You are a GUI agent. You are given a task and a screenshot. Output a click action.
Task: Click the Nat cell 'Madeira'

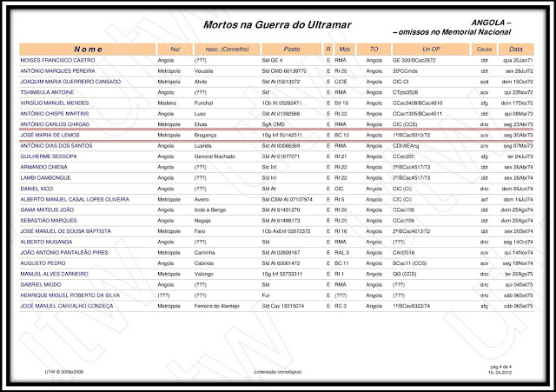pyautogui.click(x=167, y=103)
